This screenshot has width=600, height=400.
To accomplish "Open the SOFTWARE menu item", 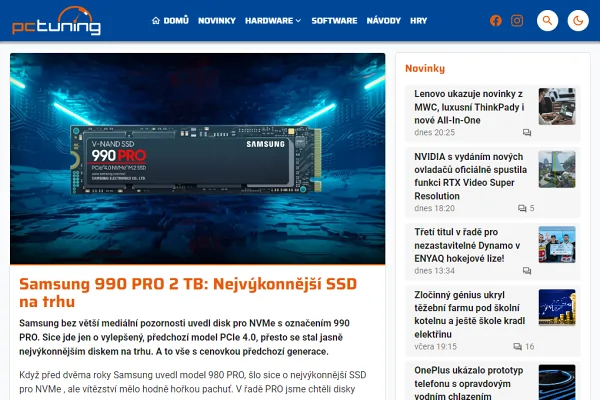I will 334,21.
